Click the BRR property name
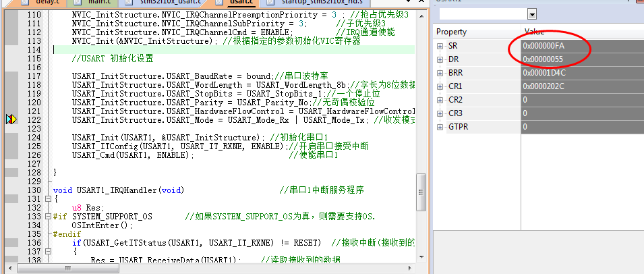The height and width of the screenshot is (274, 644). point(455,73)
